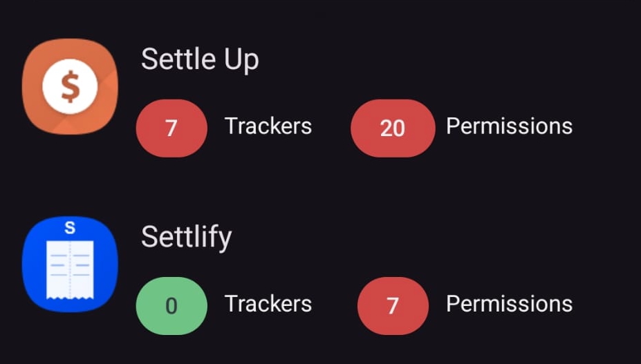The height and width of the screenshot is (364, 641).
Task: Open the Settlify app name
Action: click(x=186, y=238)
